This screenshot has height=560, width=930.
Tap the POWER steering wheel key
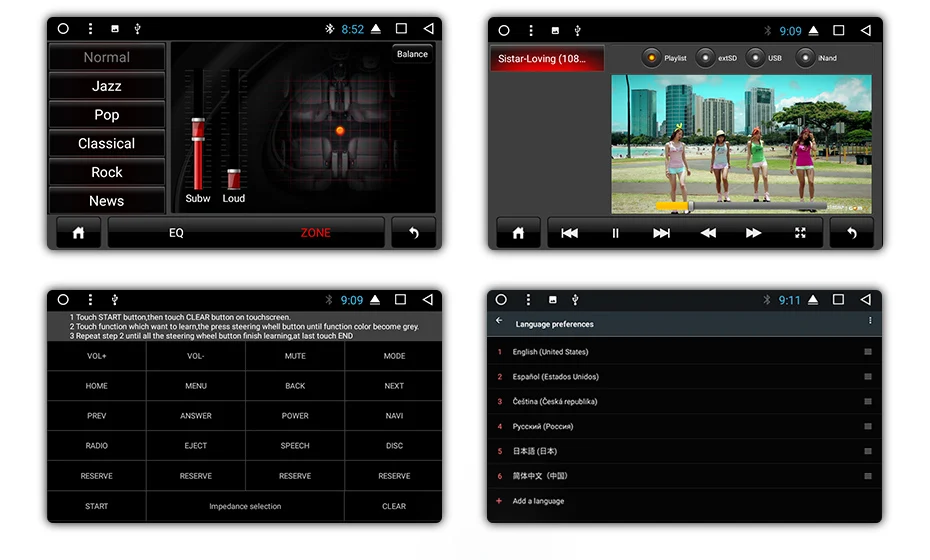point(295,416)
